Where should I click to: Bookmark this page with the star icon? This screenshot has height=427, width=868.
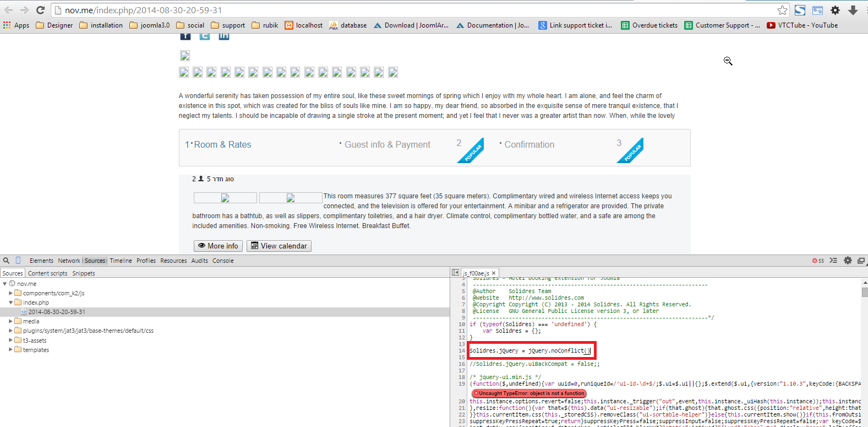pos(782,10)
